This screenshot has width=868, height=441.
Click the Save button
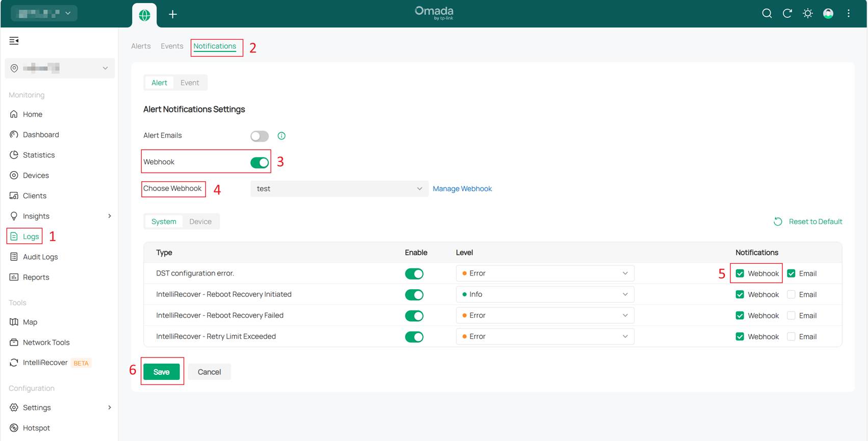[x=162, y=372]
